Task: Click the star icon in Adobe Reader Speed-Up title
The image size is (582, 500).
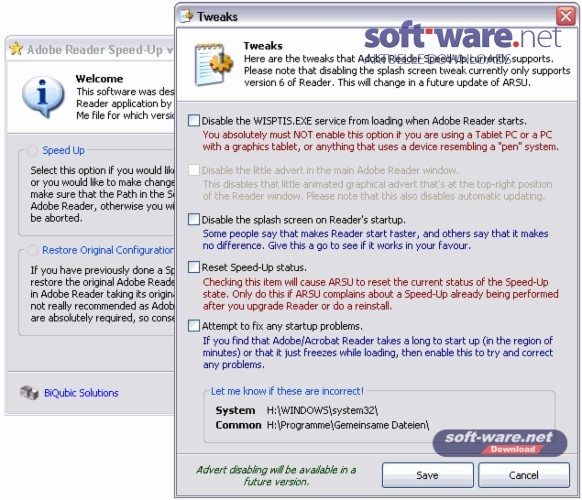Action: (16, 49)
